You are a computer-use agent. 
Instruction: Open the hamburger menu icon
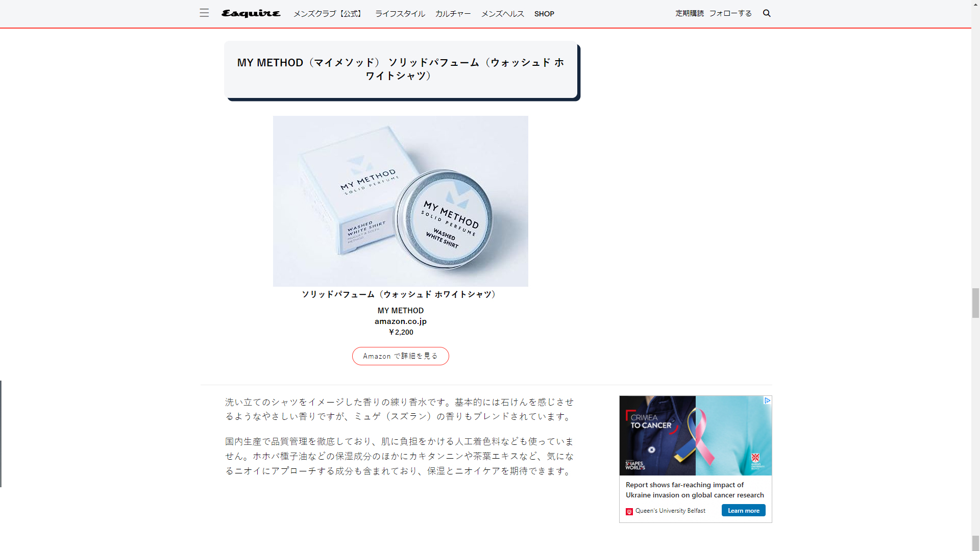204,13
